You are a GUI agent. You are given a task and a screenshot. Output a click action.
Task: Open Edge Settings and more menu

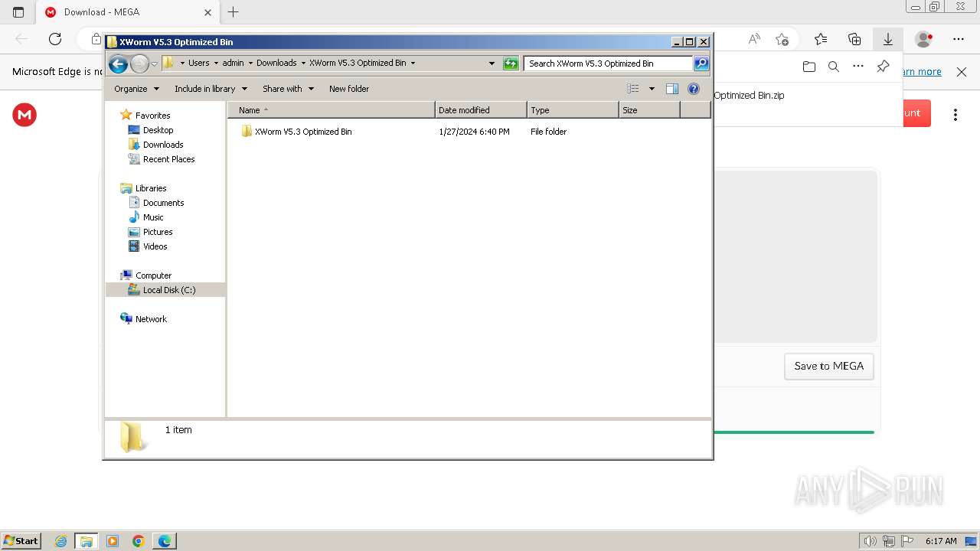(x=959, y=39)
